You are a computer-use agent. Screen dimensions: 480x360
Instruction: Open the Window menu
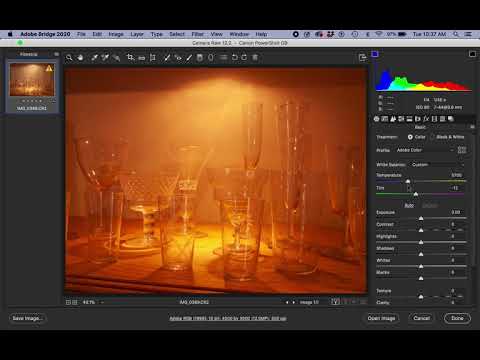tap(239, 34)
